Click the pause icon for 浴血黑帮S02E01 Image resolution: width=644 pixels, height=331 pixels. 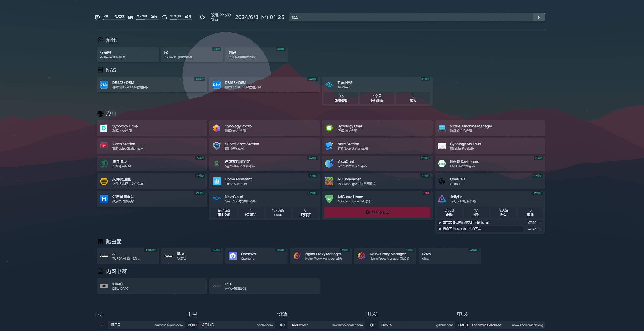tap(440, 229)
